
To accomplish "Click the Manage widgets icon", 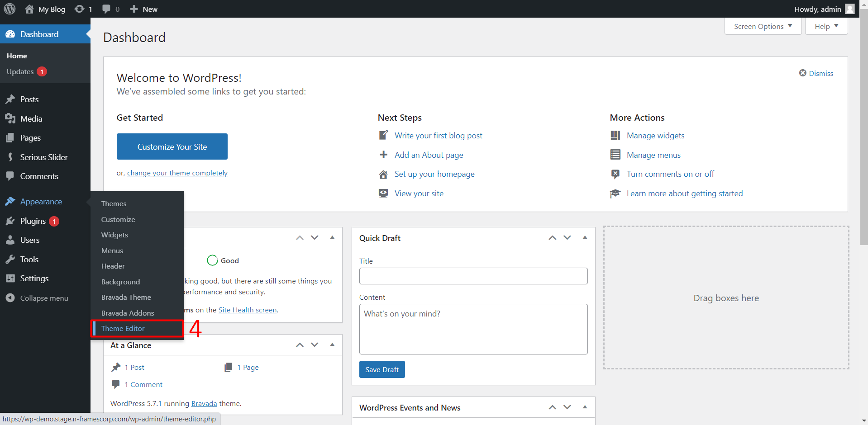I will (x=615, y=136).
